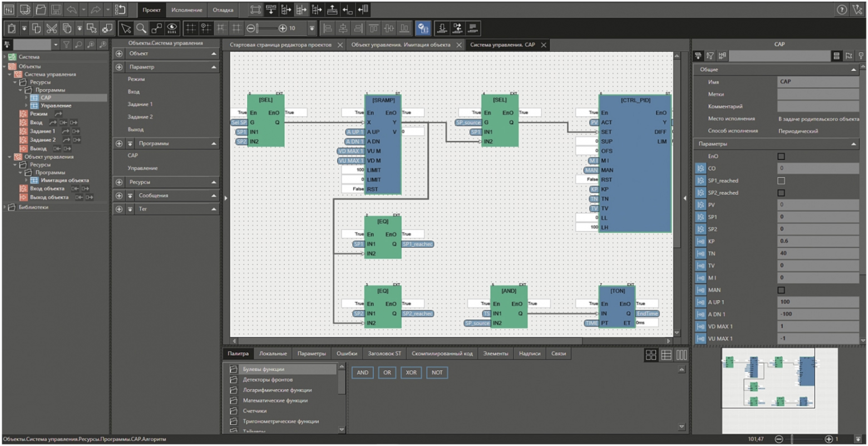The width and height of the screenshot is (868, 446).
Task: Toggle the SP1_reached checkbox
Action: coord(781,180)
